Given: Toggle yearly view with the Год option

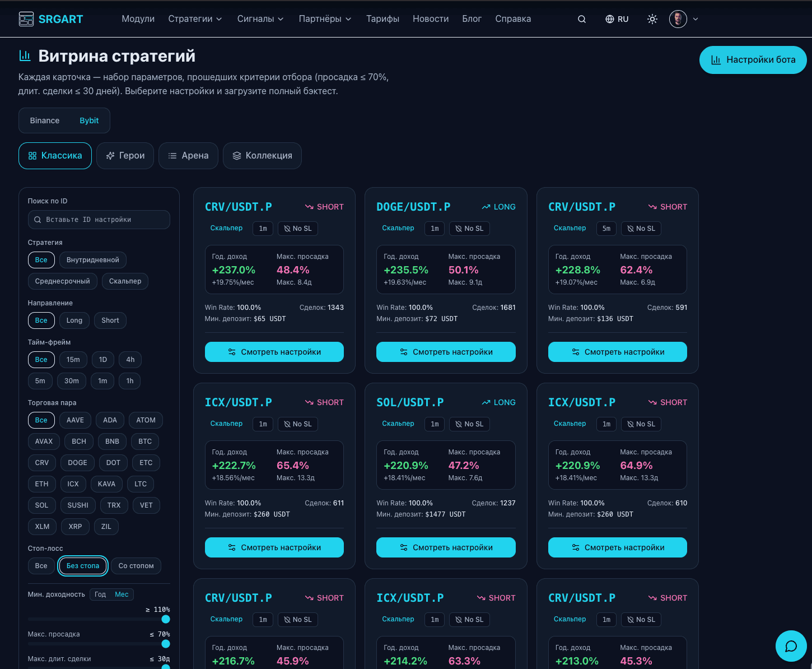Looking at the screenshot, I should click(x=100, y=594).
